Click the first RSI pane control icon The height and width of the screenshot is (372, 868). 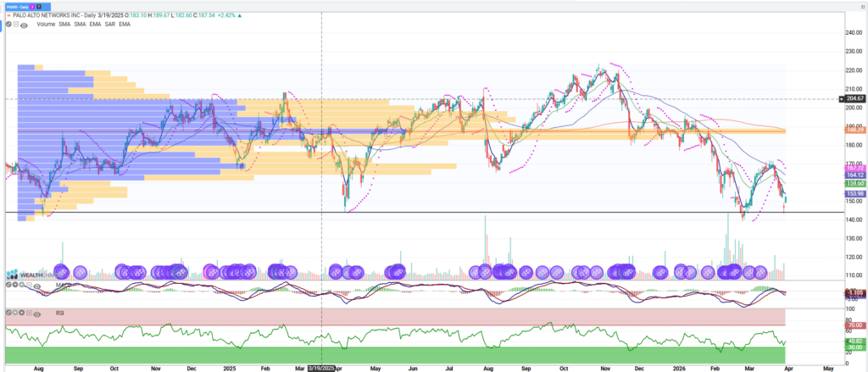coord(8,312)
